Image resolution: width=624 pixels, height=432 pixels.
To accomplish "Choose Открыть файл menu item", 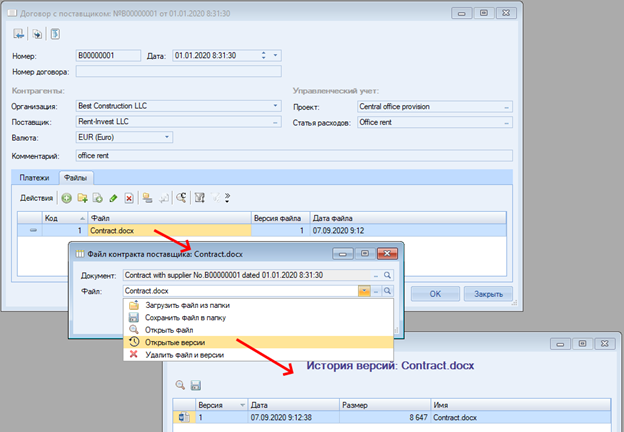I will click(x=258, y=330).
